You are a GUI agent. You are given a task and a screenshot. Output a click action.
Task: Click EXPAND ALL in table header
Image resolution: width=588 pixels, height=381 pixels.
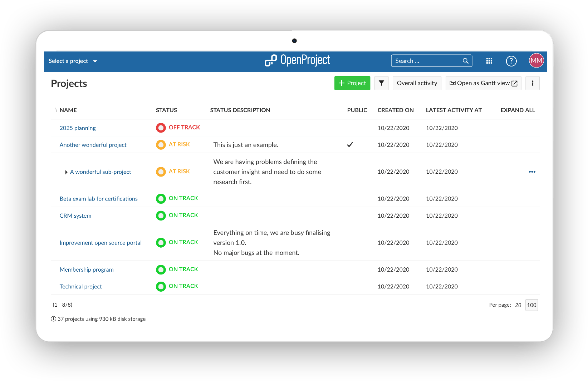pos(518,110)
